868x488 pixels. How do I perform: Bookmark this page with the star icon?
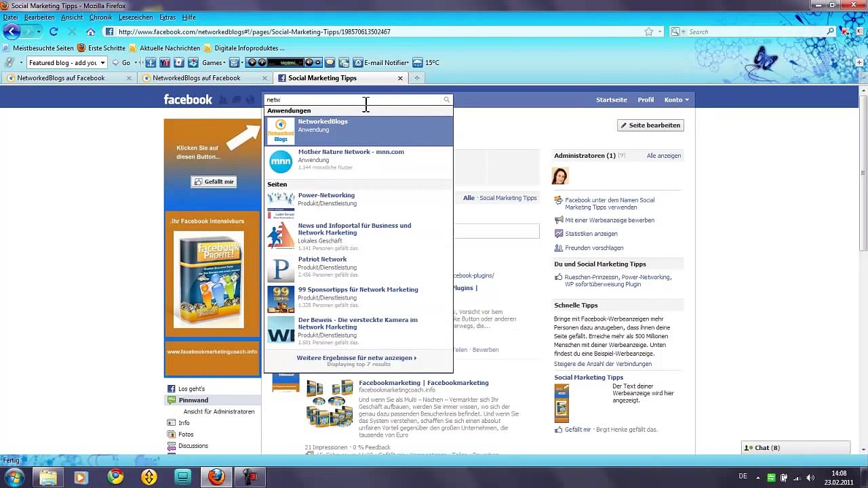coord(648,31)
